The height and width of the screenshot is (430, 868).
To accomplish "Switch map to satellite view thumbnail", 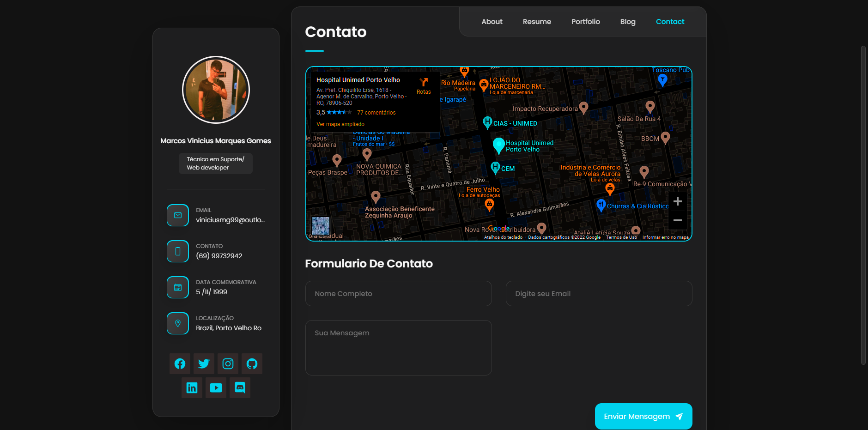I will tap(321, 226).
